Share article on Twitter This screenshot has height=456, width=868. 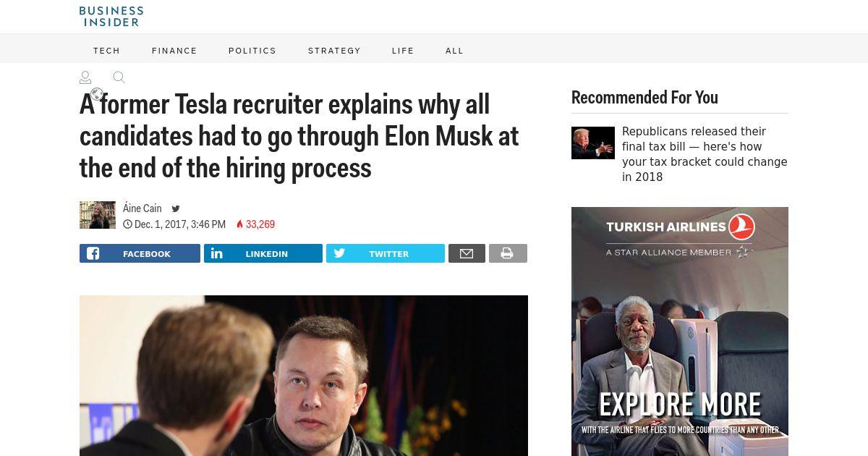[386, 253]
